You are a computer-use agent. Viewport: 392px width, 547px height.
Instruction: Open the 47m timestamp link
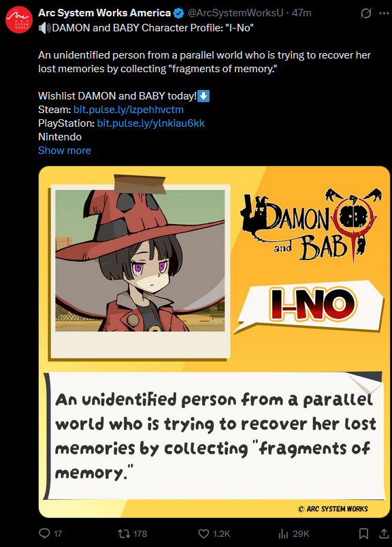point(301,13)
